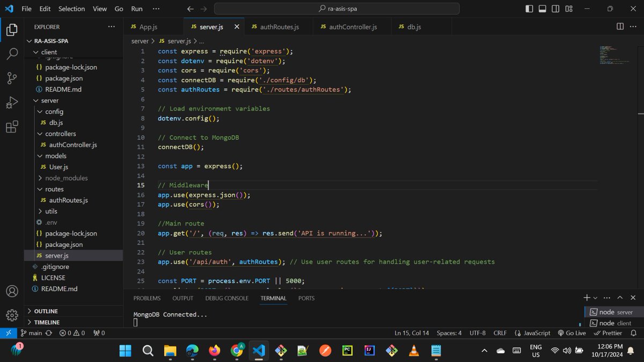Open errors and warnings status indicator
Viewport: 644px width, 362px height.
click(72, 333)
